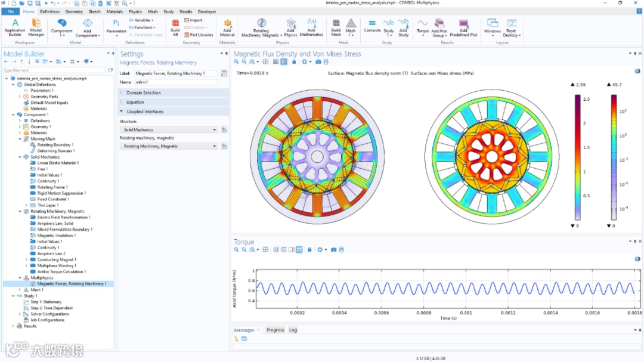The height and width of the screenshot is (362, 644).
Task: Toggle grid button in Torque toolbar
Action: coord(276,249)
